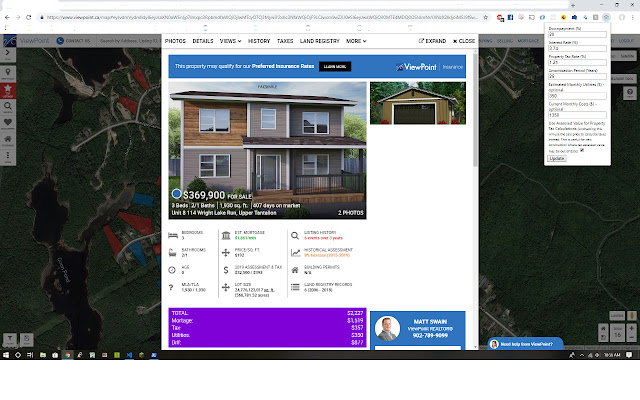Focus the Search by Address field
Viewport: 640px width, 400px height.
tap(129, 41)
